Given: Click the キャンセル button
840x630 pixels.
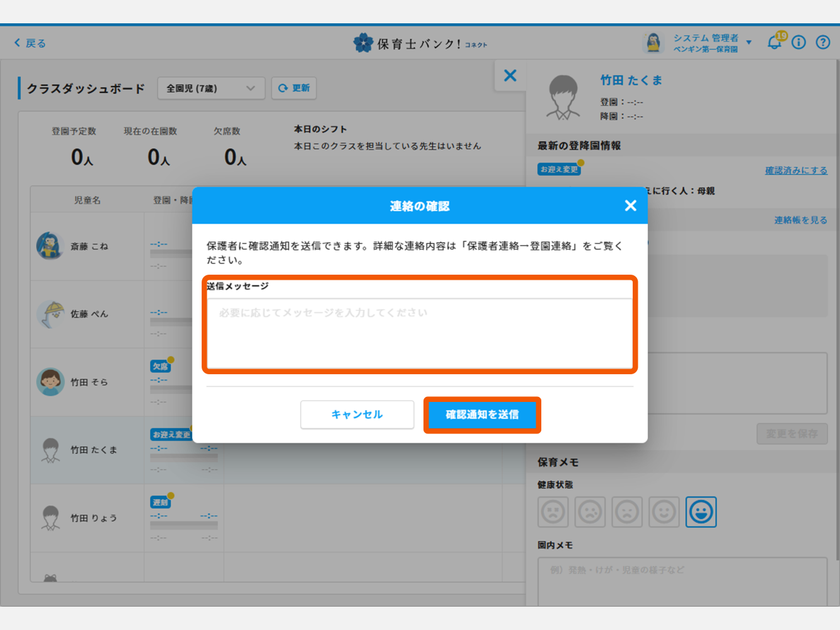Looking at the screenshot, I should tap(357, 415).
